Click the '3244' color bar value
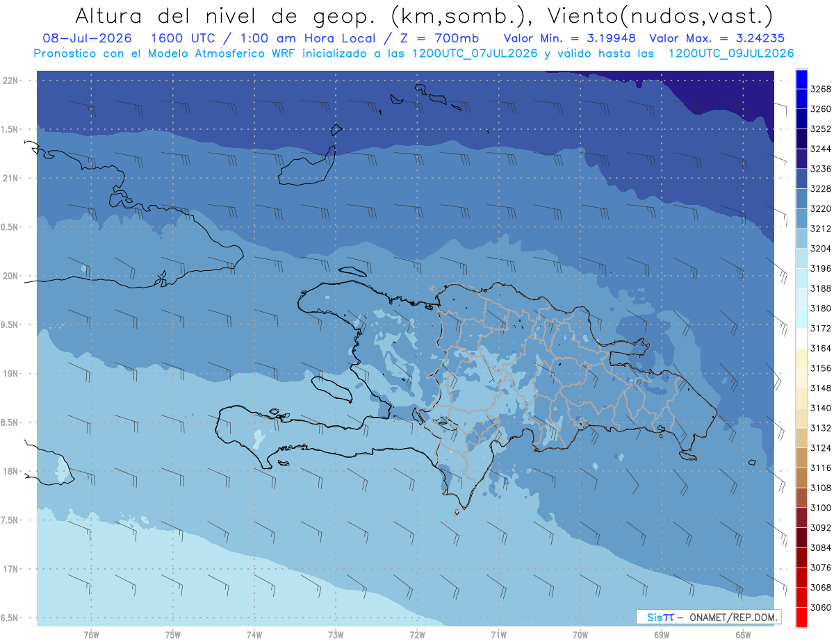Image resolution: width=834 pixels, height=644 pixels. click(x=821, y=149)
